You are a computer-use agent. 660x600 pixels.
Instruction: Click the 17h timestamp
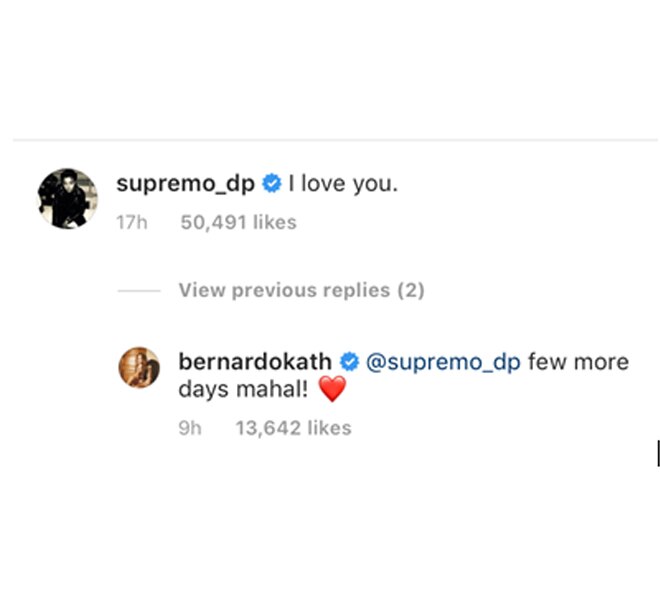(132, 222)
